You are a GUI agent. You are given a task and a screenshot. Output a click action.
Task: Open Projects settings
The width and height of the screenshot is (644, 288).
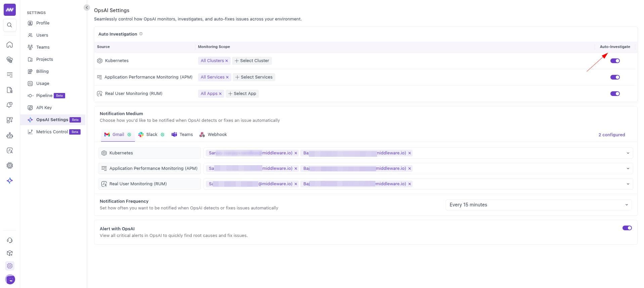click(44, 59)
